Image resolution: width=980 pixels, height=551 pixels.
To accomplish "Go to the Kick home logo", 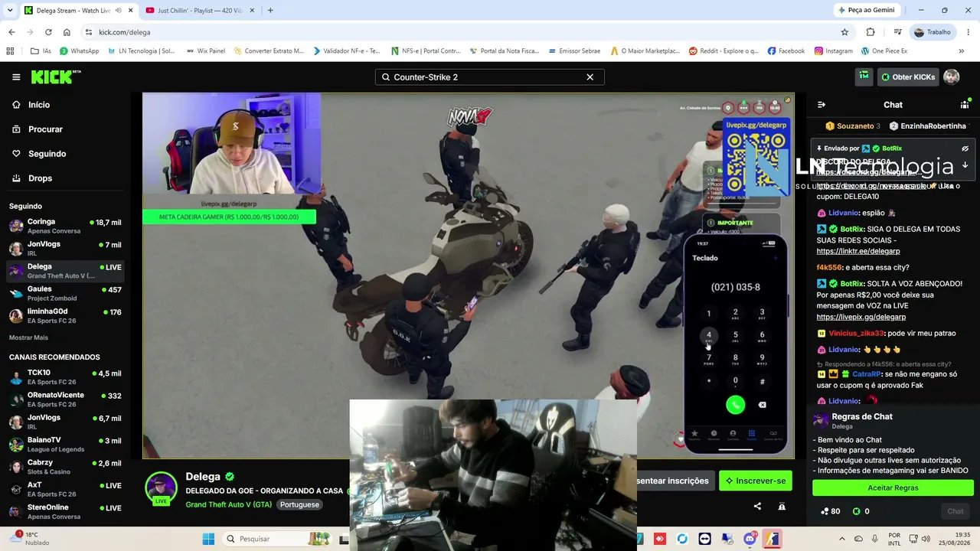I will [56, 77].
